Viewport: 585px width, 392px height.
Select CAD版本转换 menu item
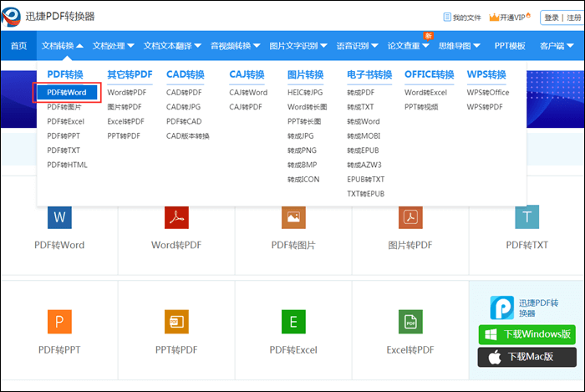[188, 136]
